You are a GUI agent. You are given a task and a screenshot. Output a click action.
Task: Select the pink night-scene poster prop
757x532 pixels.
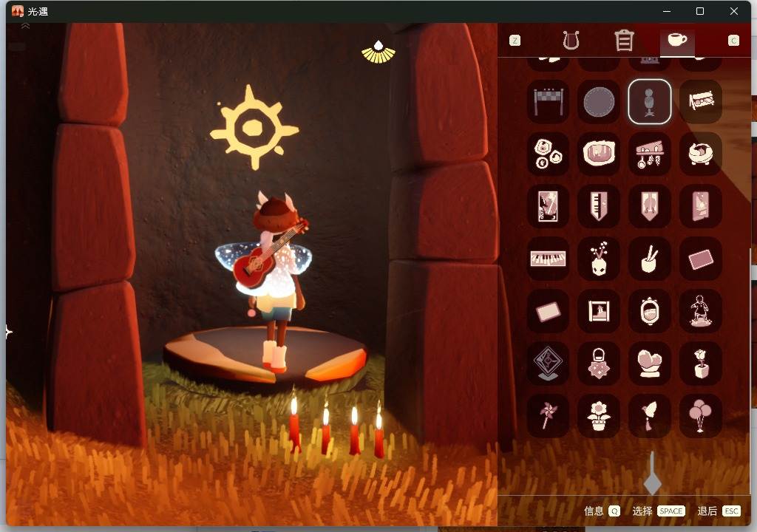[701, 206]
